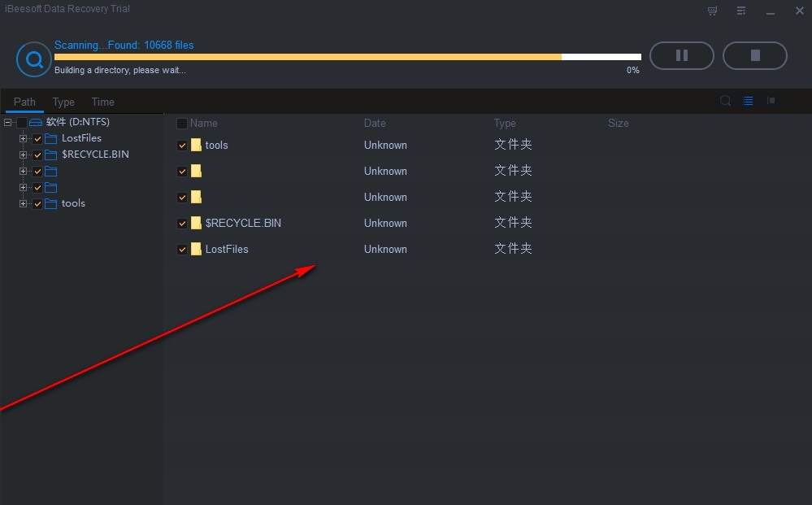Collapse the D:NTFS drive node

click(8, 123)
